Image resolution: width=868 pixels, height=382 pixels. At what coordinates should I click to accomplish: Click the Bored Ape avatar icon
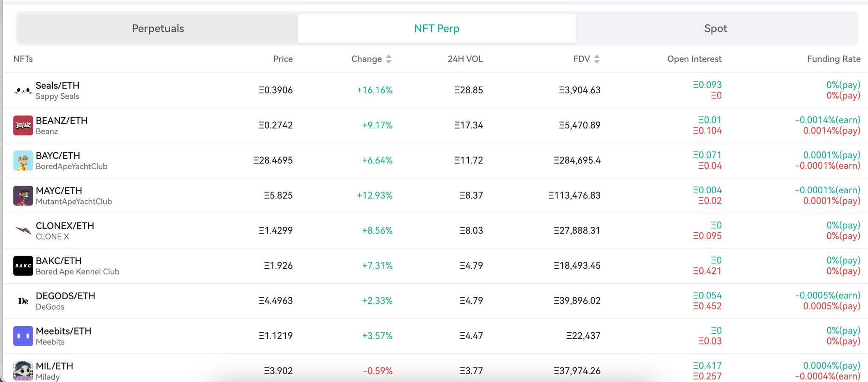tap(23, 161)
